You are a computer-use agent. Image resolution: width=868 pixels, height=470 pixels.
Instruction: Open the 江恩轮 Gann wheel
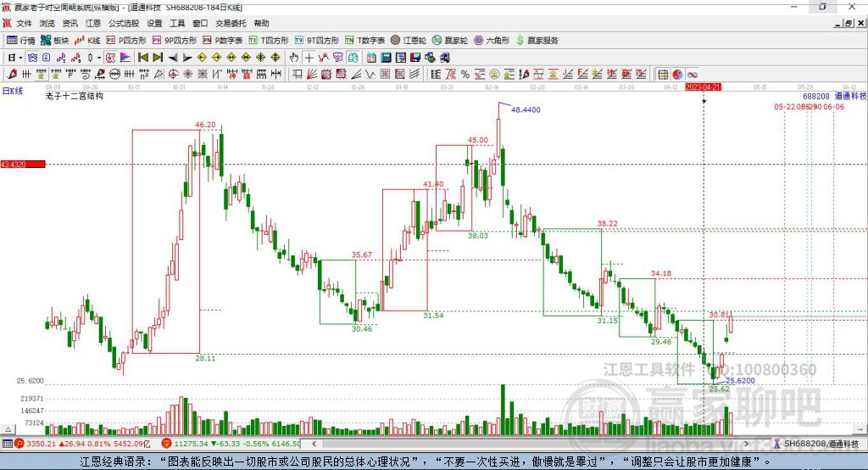pyautogui.click(x=409, y=41)
